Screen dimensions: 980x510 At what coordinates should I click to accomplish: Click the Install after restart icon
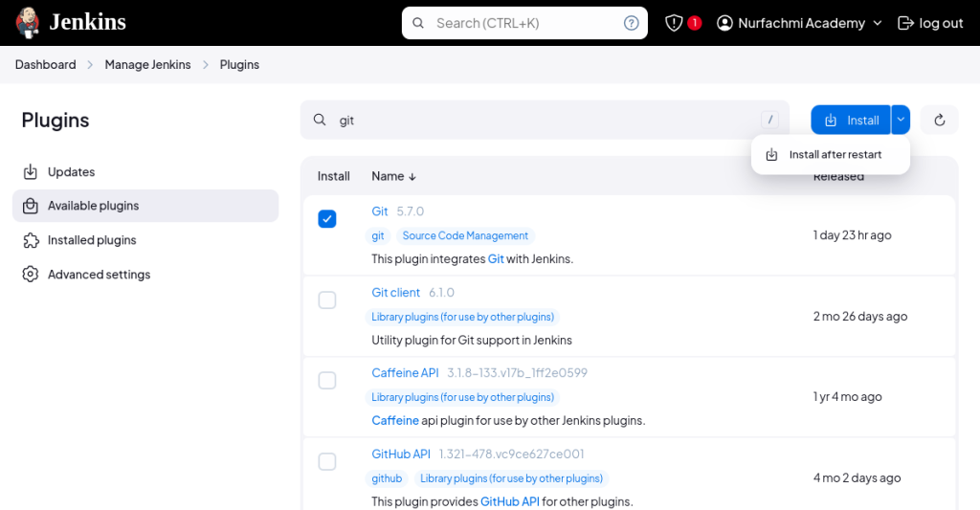[772, 154]
